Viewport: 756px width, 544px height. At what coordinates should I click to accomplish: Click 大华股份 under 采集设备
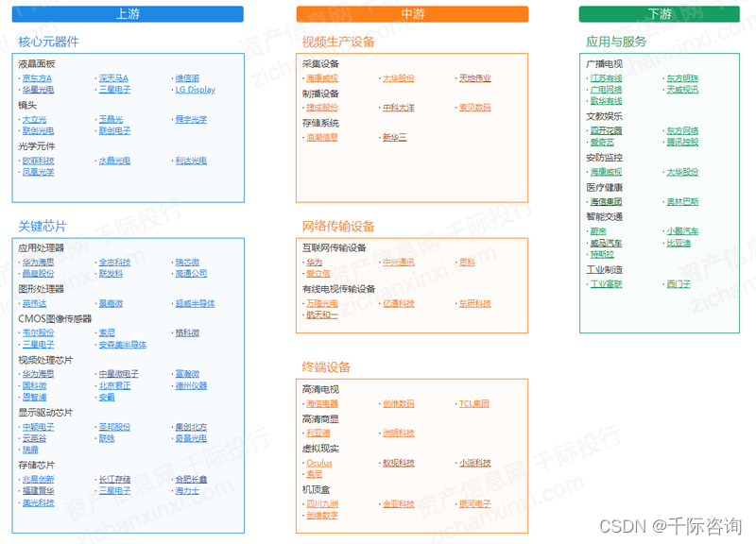(x=399, y=78)
